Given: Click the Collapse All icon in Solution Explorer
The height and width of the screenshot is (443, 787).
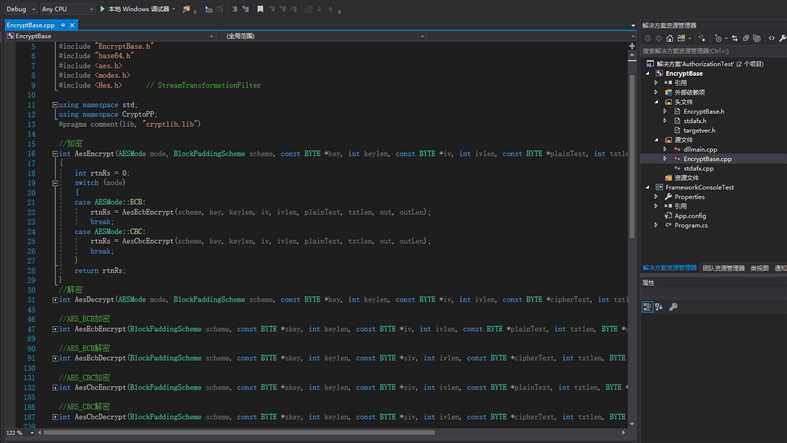Looking at the screenshot, I should (746, 38).
